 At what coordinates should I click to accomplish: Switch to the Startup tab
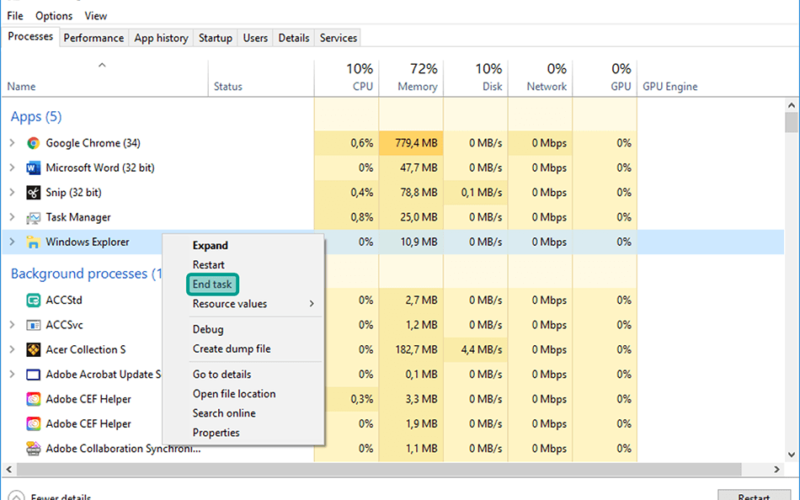(x=215, y=38)
